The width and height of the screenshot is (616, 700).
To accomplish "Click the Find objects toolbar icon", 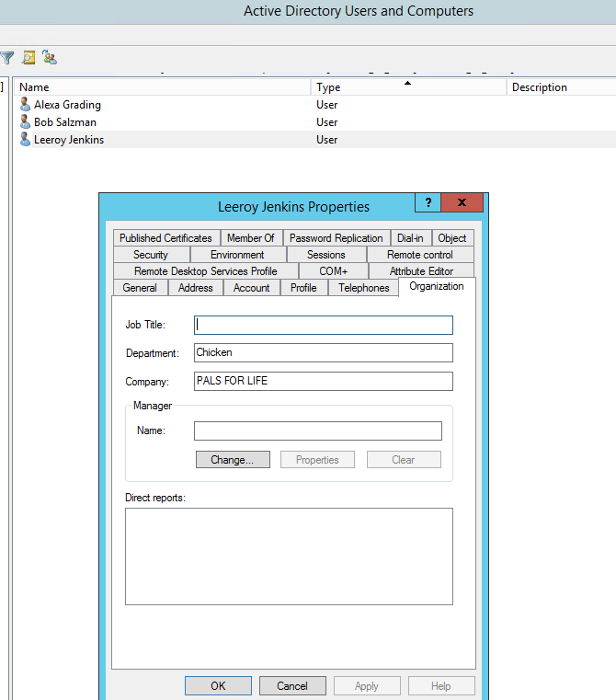I will click(29, 57).
